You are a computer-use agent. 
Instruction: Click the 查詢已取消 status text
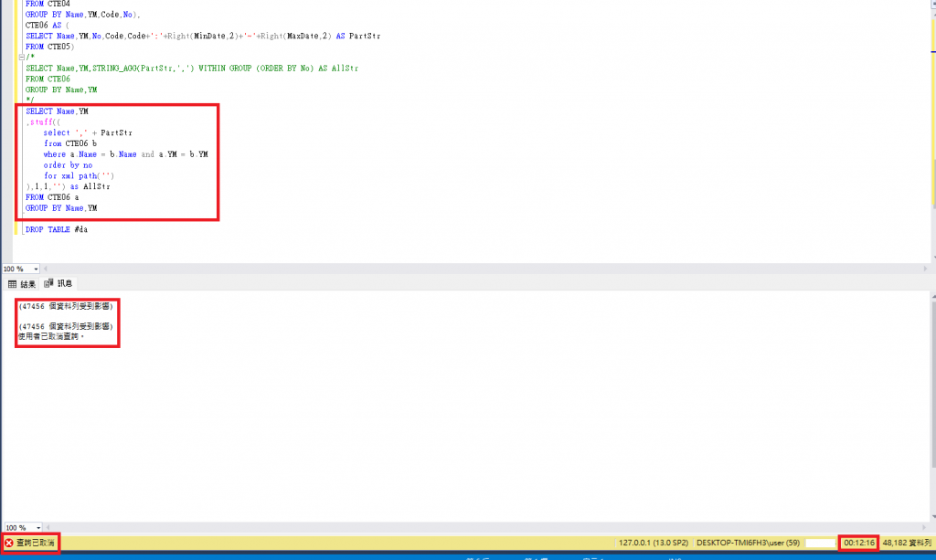[36, 543]
